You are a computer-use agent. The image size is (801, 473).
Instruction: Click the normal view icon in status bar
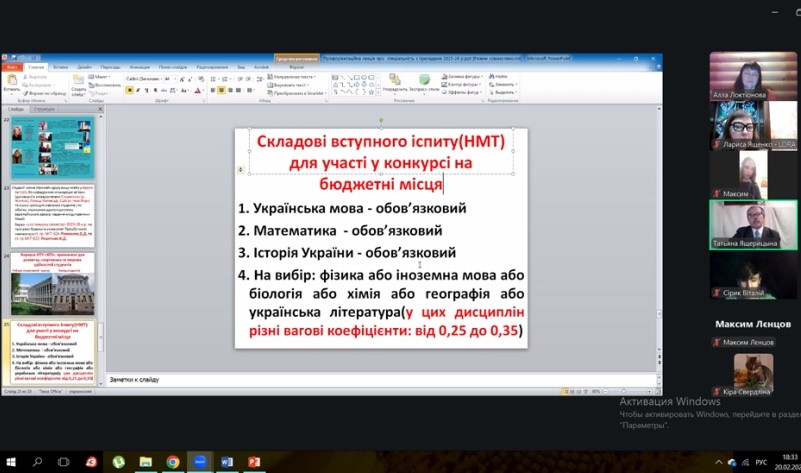tap(565, 392)
